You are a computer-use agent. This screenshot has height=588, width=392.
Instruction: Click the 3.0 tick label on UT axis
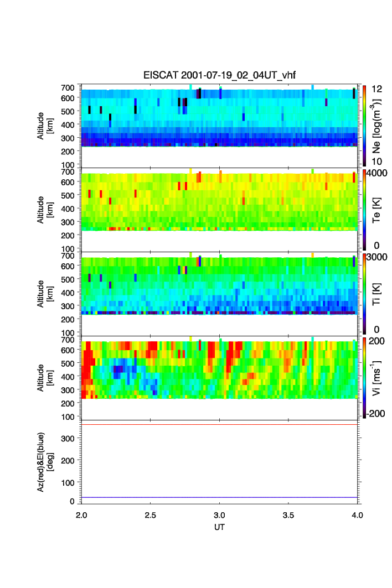click(x=220, y=514)
